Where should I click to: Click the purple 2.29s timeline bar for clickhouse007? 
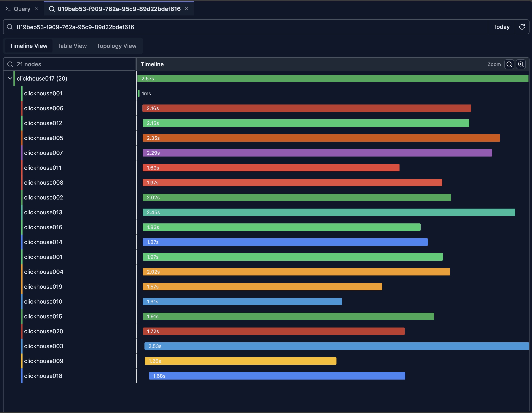[x=317, y=153]
